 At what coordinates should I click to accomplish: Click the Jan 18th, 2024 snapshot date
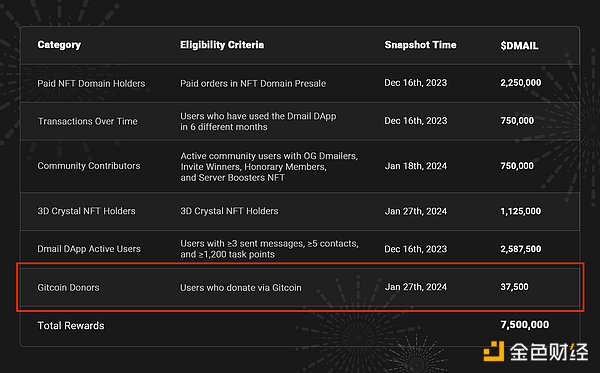416,166
